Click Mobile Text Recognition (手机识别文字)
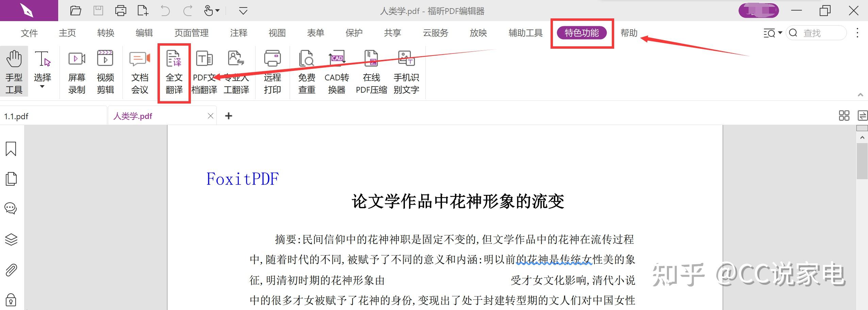The width and height of the screenshot is (868, 310). [x=406, y=72]
